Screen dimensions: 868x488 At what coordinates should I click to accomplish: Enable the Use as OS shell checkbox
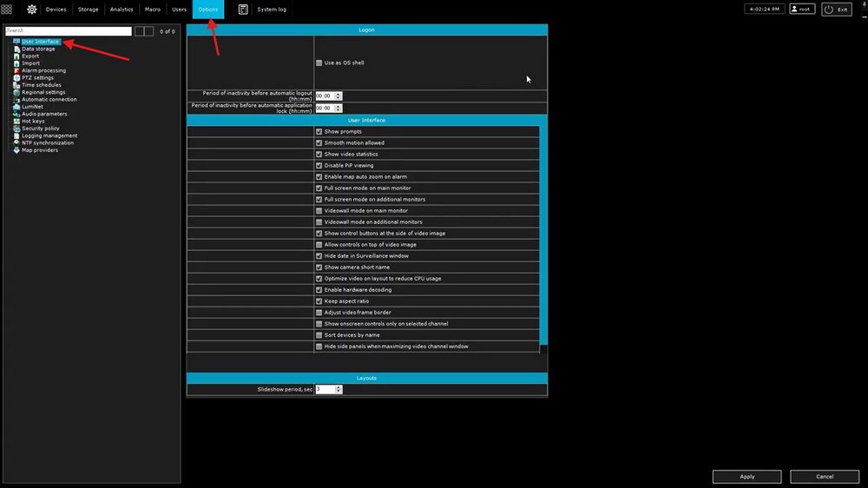(319, 63)
